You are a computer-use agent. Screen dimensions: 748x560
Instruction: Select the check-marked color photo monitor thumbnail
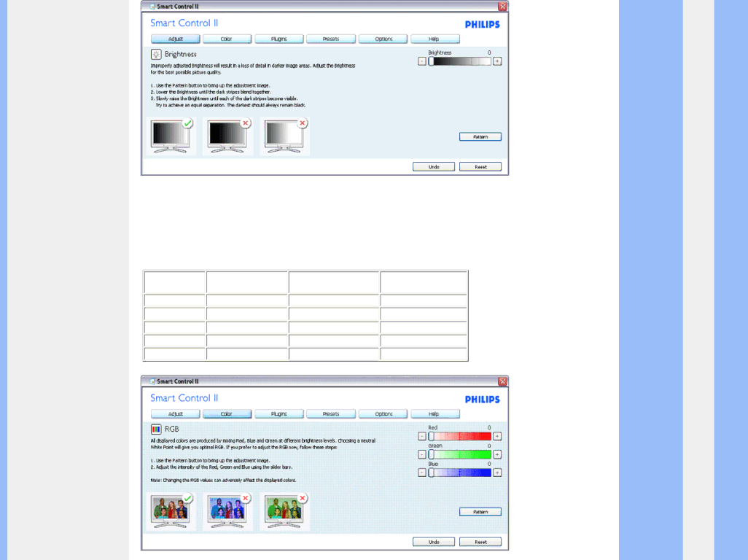point(171,511)
